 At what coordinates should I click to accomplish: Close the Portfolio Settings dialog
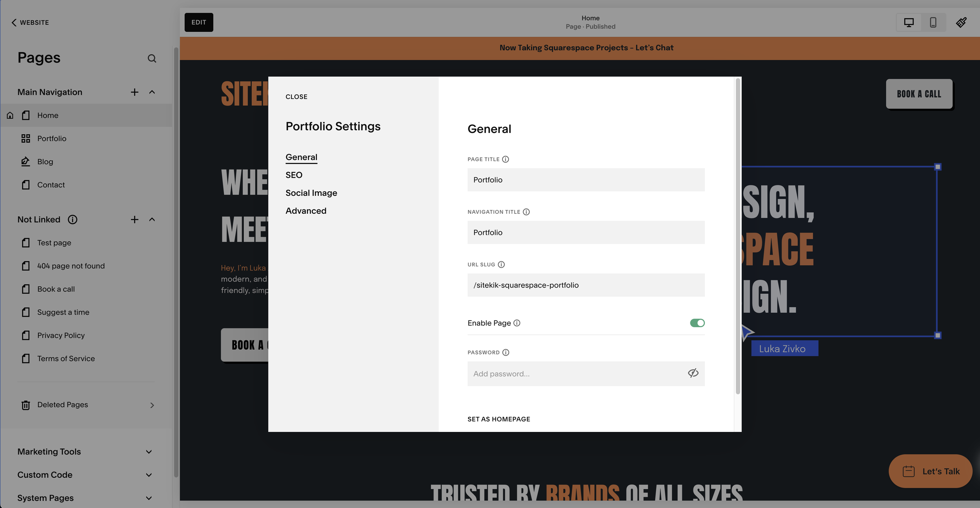pyautogui.click(x=296, y=97)
